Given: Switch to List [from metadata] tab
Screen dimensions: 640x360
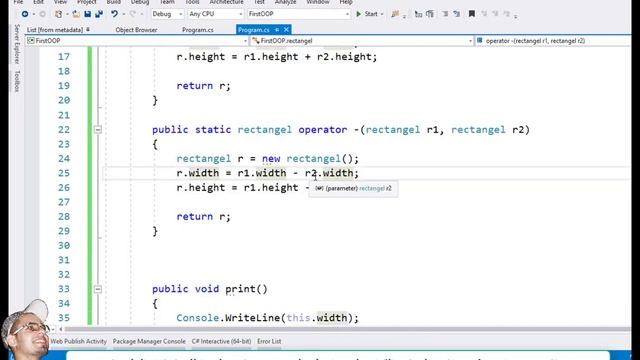Looking at the screenshot, I should [55, 30].
